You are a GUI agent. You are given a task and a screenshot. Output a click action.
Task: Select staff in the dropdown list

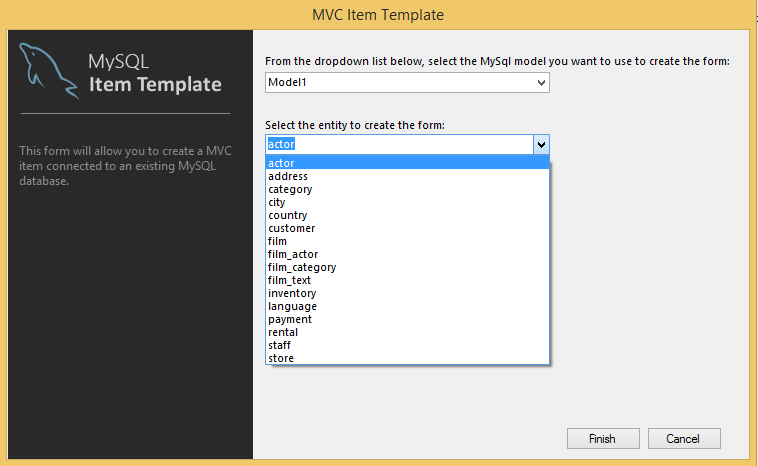407,345
